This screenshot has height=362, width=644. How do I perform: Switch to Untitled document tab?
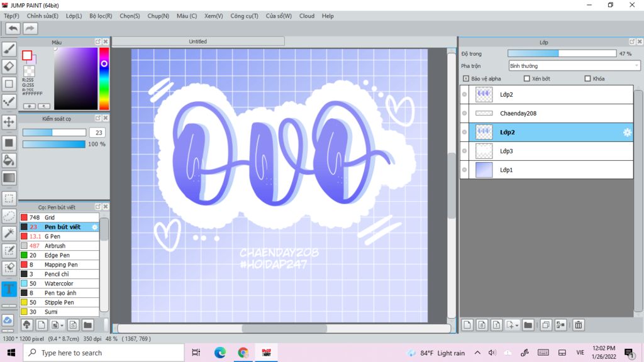click(x=198, y=41)
